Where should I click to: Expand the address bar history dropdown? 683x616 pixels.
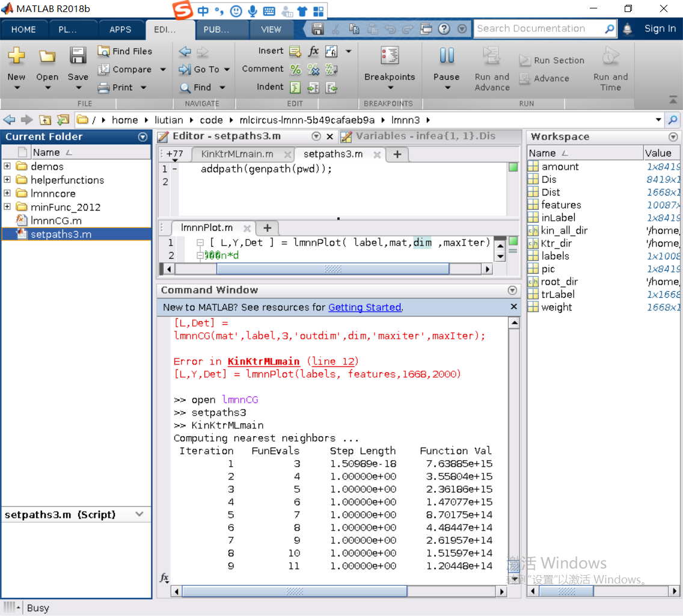(x=658, y=120)
